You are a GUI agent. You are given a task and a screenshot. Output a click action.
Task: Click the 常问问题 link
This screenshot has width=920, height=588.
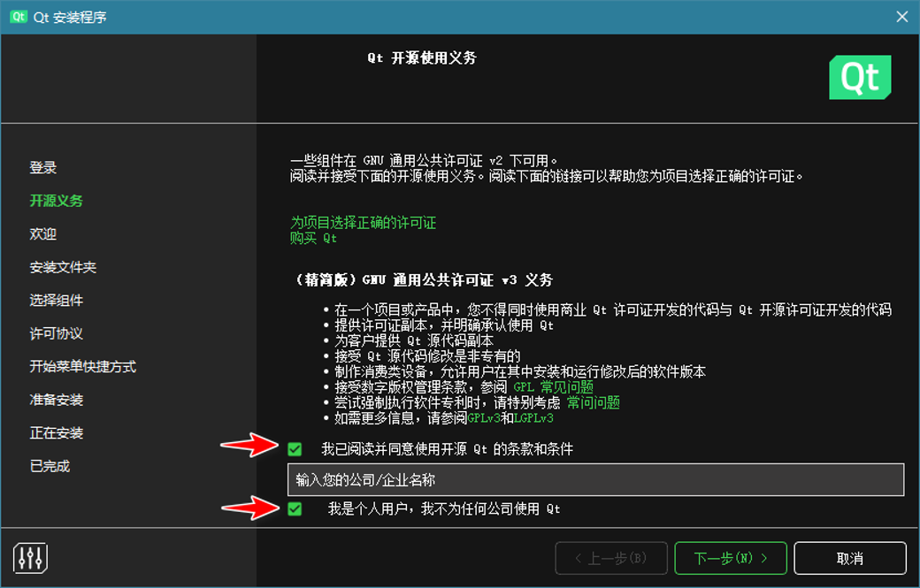pyautogui.click(x=594, y=401)
